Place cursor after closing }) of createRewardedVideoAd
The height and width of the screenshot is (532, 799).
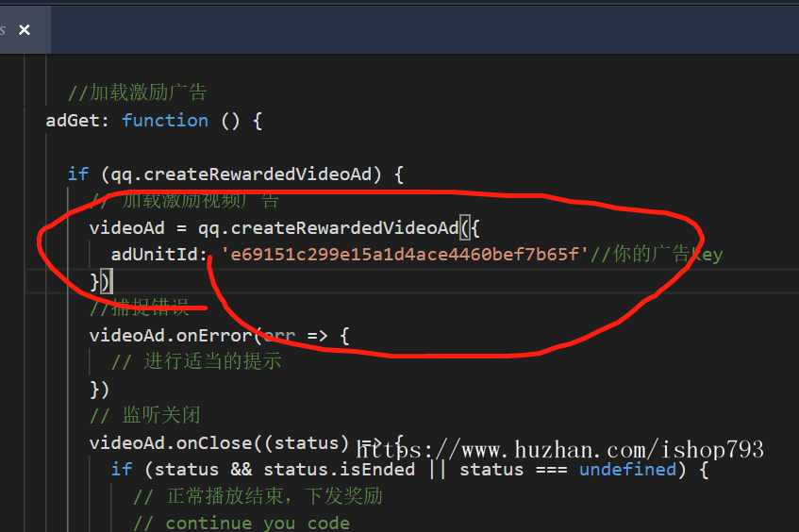[x=112, y=281]
